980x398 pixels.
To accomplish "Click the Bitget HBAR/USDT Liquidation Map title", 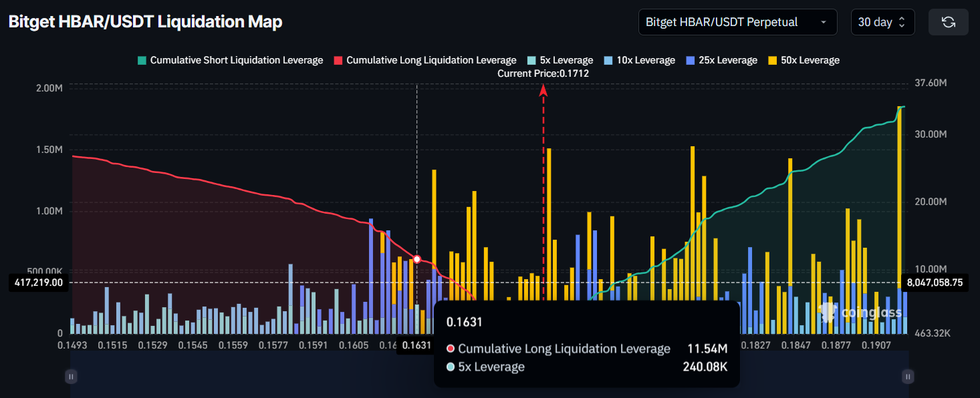I will pos(145,22).
